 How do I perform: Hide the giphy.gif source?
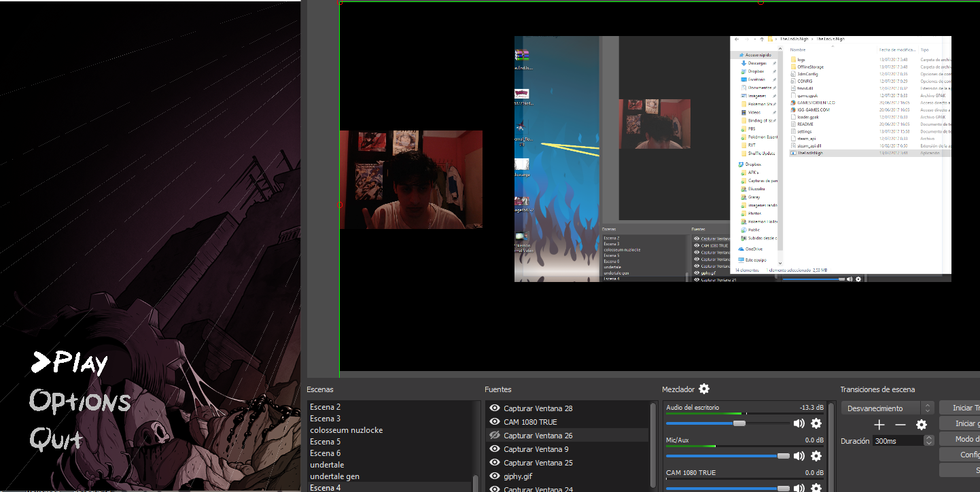click(495, 476)
